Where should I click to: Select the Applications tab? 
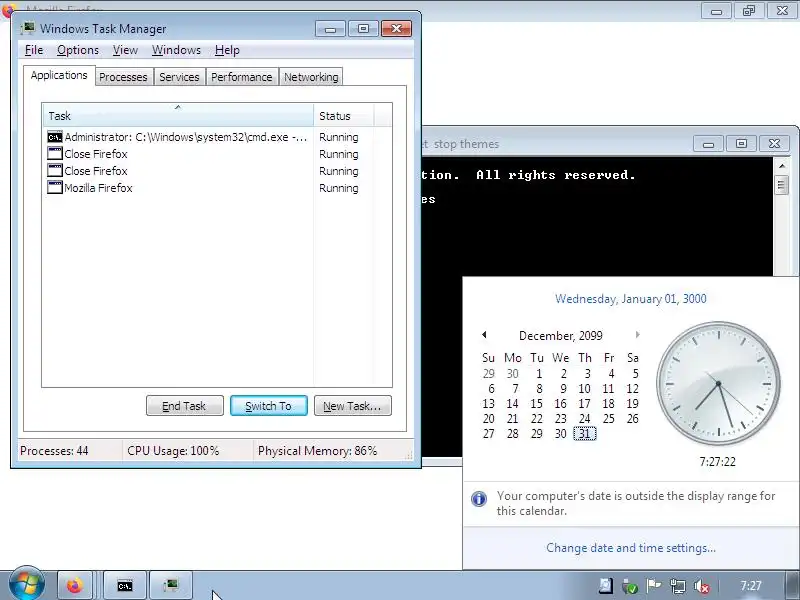tap(59, 76)
